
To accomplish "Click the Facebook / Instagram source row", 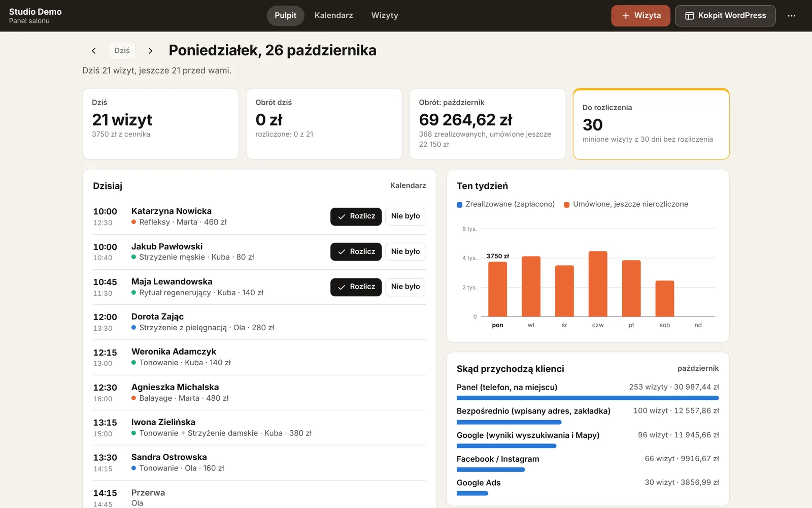I will click(588, 463).
